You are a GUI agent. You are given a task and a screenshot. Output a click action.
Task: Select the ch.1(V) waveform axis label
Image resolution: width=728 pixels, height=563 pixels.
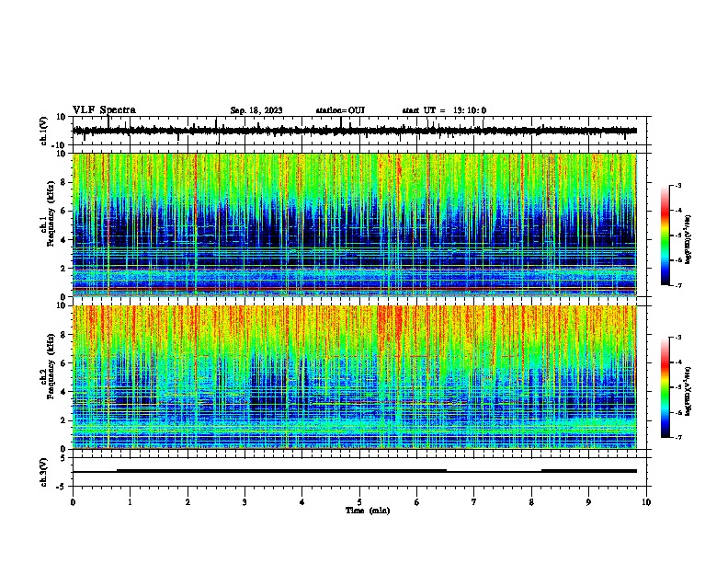pyautogui.click(x=44, y=131)
